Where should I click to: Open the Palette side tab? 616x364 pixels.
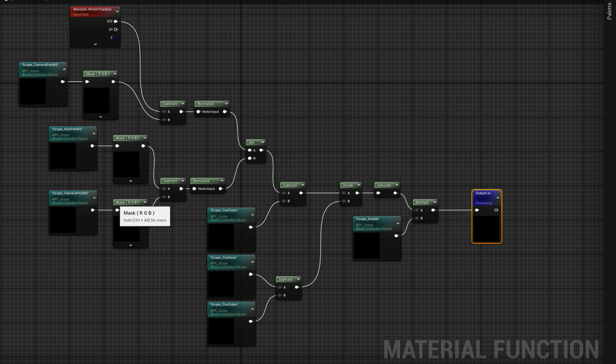609,11
